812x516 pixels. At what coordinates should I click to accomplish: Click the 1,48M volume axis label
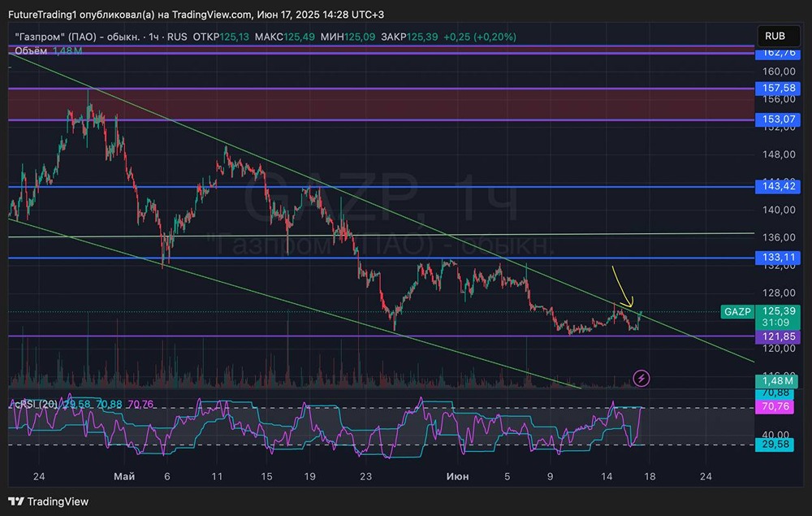click(777, 381)
